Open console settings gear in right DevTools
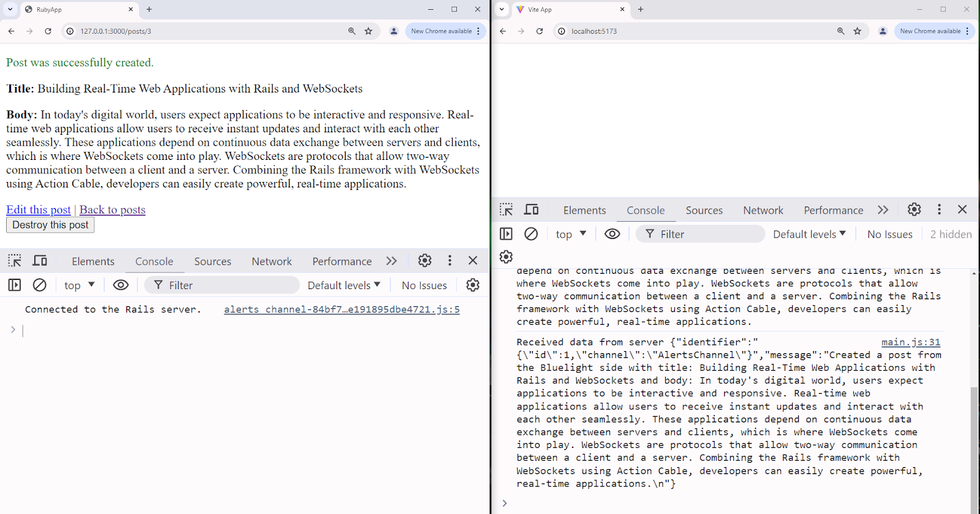Screen dimensions: 980x514 pos(506,257)
